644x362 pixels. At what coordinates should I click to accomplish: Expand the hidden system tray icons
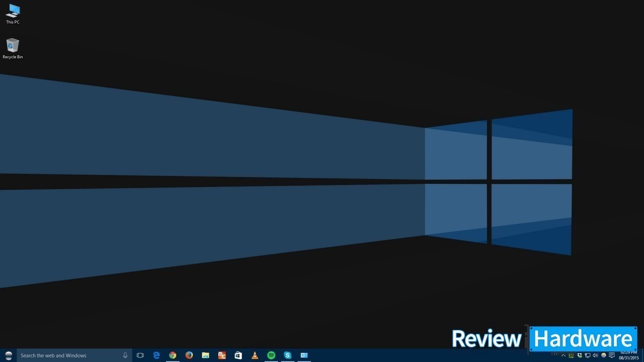tap(563, 355)
